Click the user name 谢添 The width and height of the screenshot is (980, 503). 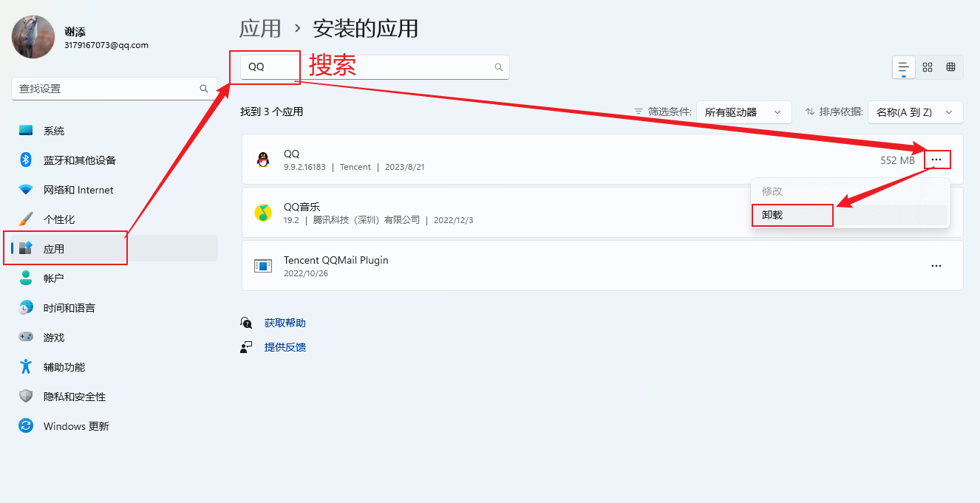75,32
